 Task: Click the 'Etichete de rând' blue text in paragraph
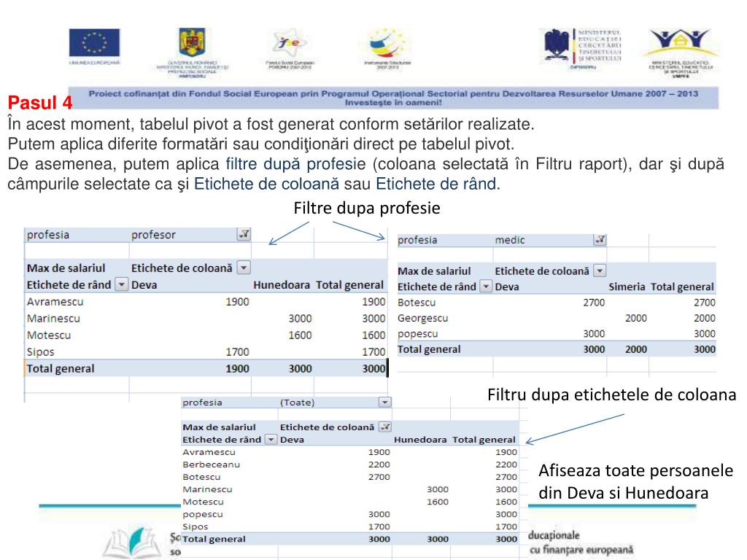436,184
